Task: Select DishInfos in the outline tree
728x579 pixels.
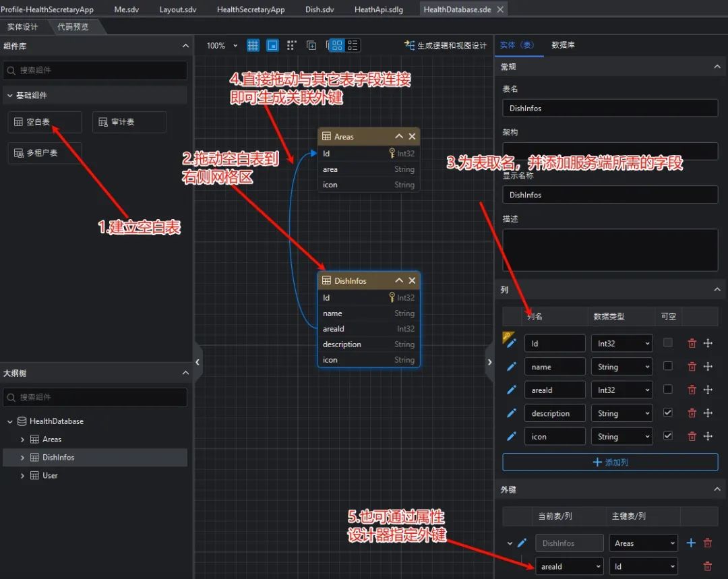Action: pos(95,458)
